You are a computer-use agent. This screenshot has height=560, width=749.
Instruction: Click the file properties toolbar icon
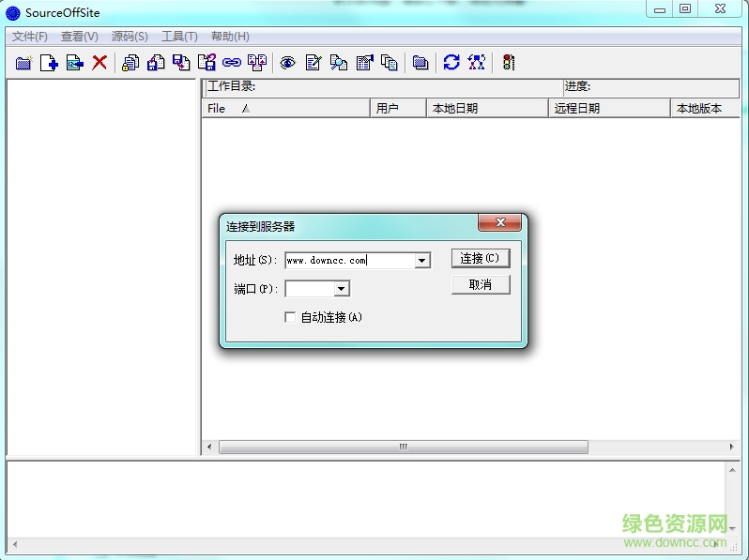click(364, 63)
